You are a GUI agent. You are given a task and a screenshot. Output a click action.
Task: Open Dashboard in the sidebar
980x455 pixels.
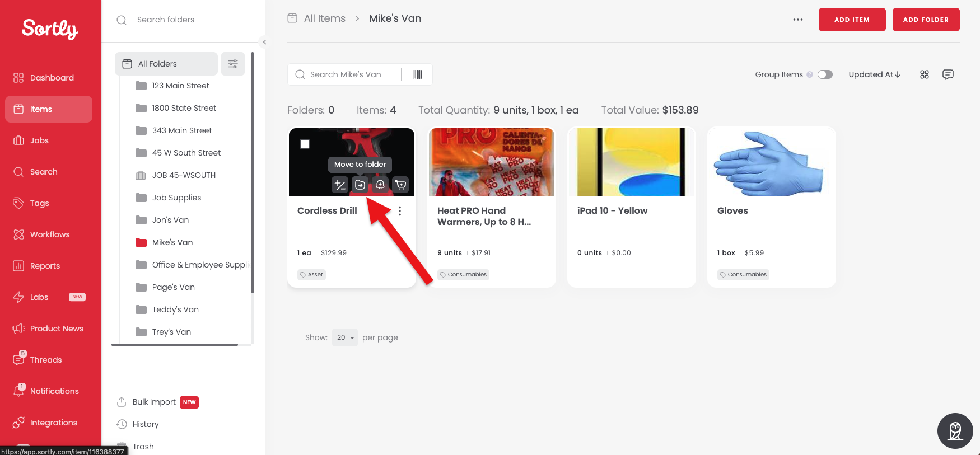point(49,78)
